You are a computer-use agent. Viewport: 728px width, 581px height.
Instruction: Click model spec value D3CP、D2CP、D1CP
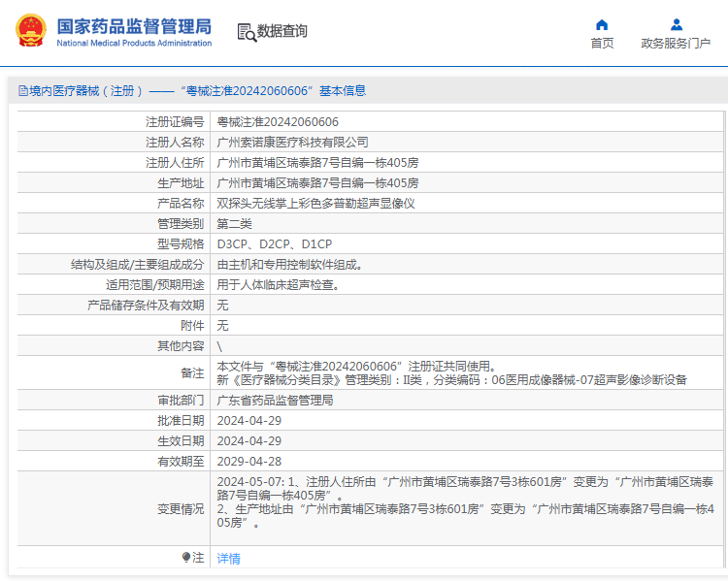pos(275,244)
